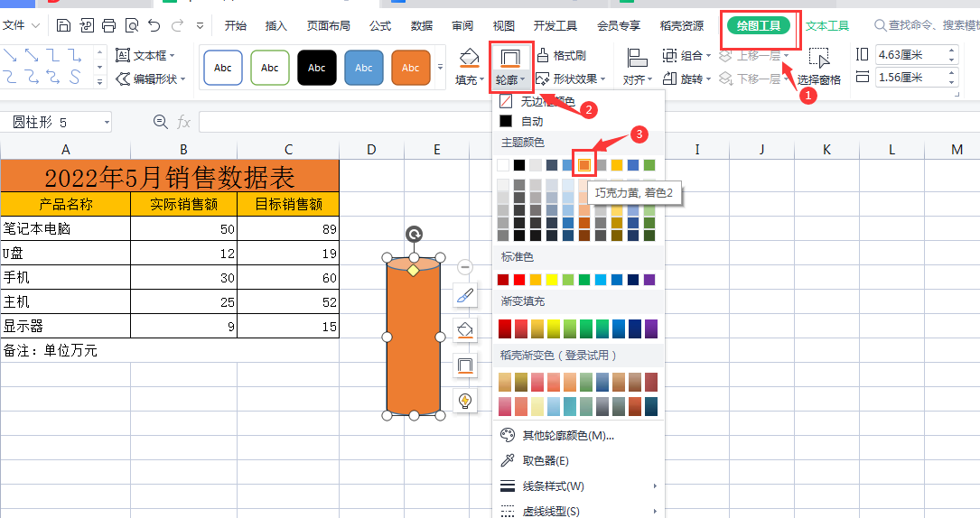Open the Align (对齐) dropdown
The image size is (980, 518).
(637, 79)
